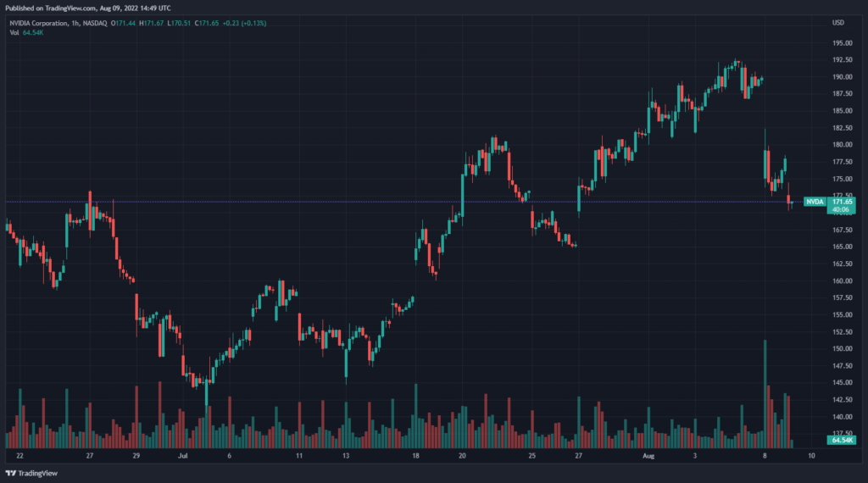Screen dimensions: 868x483
Task: Click the 40:06 candle countdown timer
Action: pos(840,209)
